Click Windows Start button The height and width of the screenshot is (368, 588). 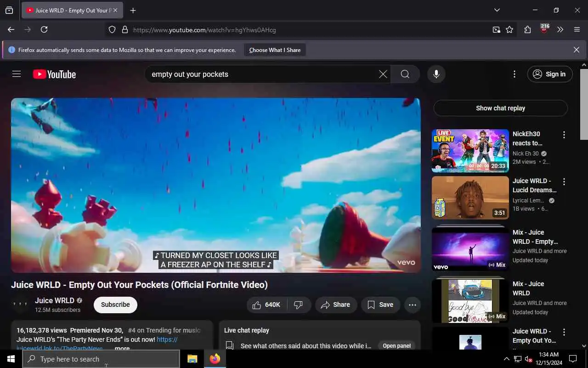pyautogui.click(x=11, y=359)
